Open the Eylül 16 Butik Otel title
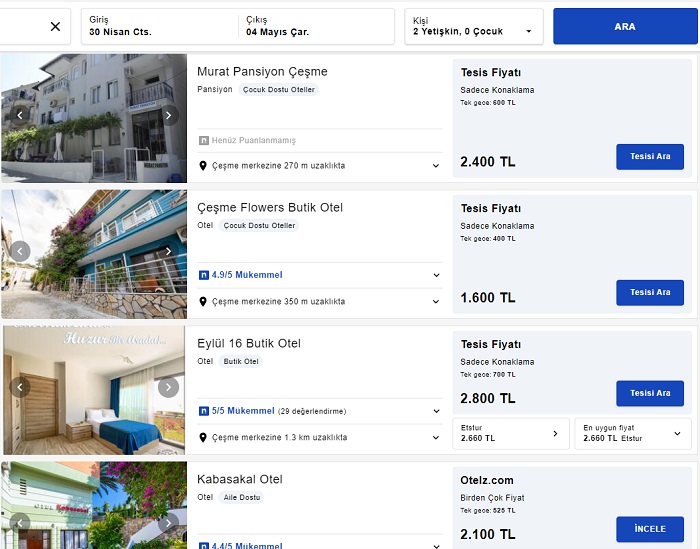The width and height of the screenshot is (700, 549). click(x=249, y=344)
